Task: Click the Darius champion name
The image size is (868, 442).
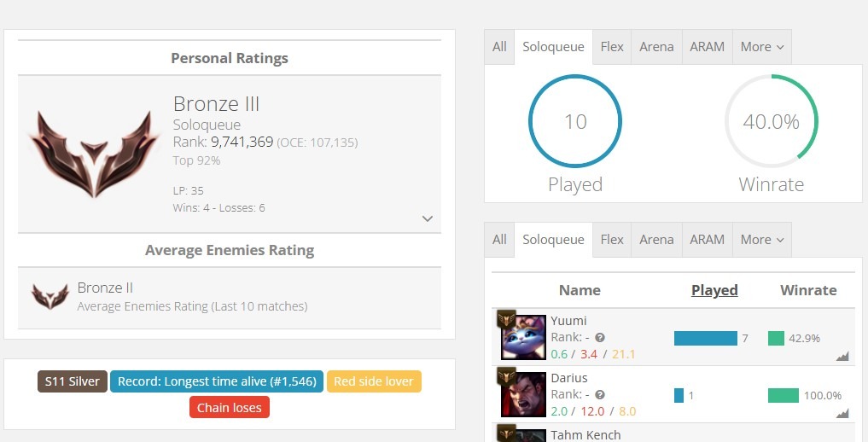Action: click(569, 378)
